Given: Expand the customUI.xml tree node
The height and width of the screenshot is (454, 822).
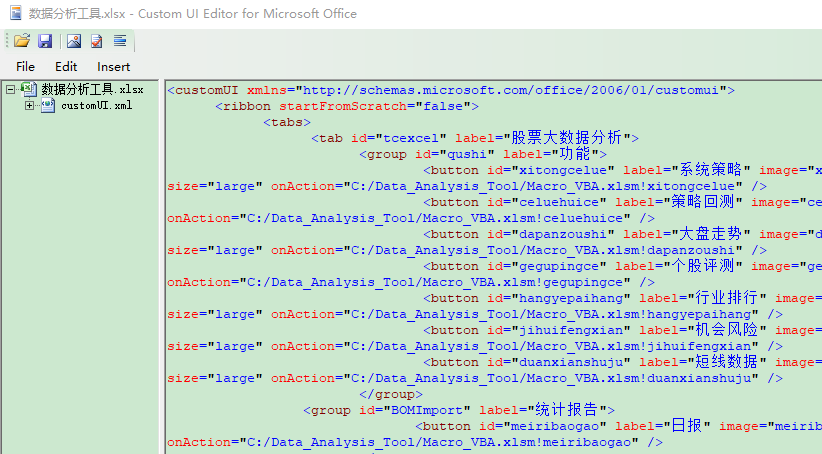Looking at the screenshot, I should [29, 105].
